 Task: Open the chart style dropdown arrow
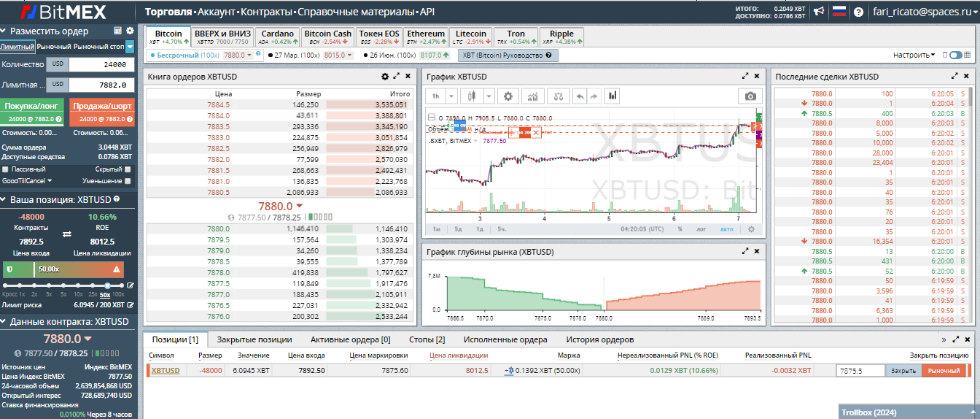[x=488, y=96]
